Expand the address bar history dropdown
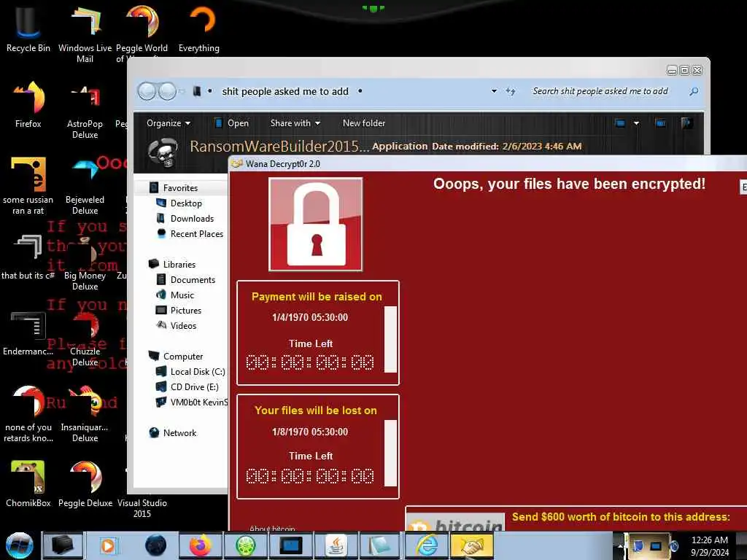The width and height of the screenshot is (747, 560). [x=494, y=91]
